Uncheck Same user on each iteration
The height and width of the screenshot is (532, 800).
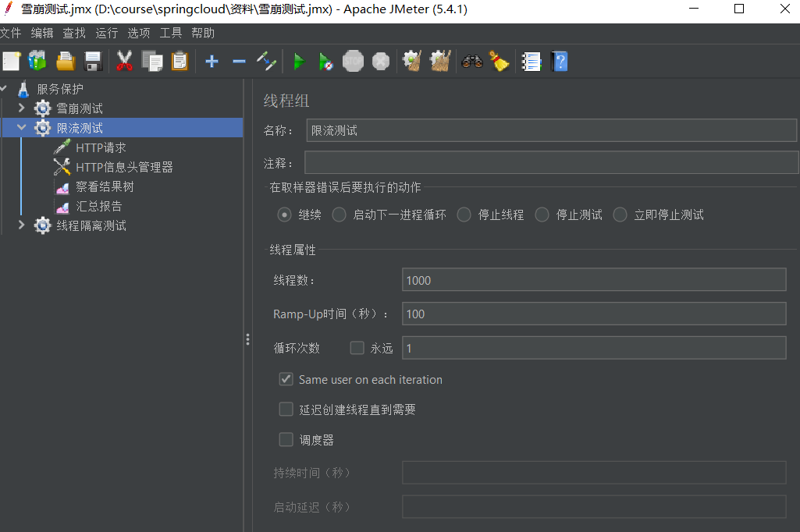(x=286, y=379)
